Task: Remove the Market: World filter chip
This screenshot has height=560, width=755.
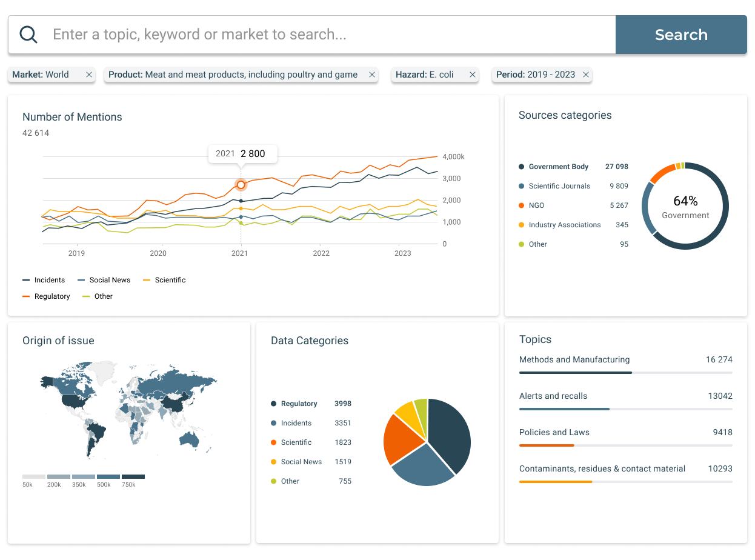Action: click(x=88, y=74)
